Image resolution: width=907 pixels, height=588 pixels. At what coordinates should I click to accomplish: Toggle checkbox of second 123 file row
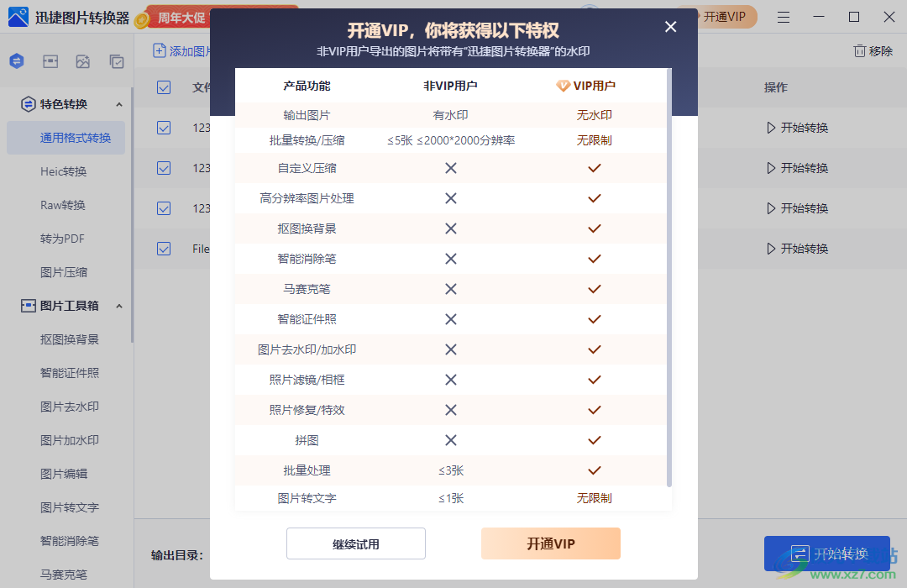(164, 168)
